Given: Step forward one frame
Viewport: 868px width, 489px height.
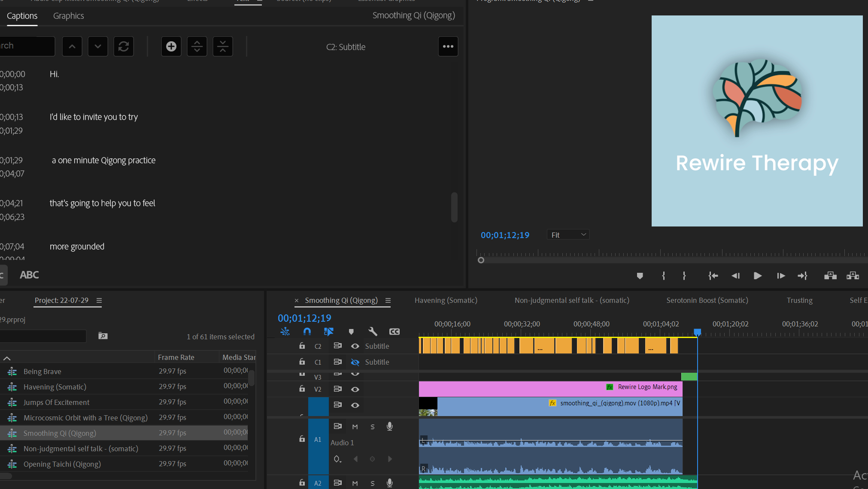Looking at the screenshot, I should tap(781, 276).
